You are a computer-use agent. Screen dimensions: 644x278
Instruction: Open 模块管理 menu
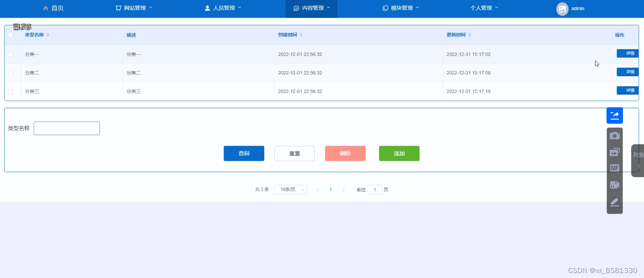pyautogui.click(x=401, y=8)
